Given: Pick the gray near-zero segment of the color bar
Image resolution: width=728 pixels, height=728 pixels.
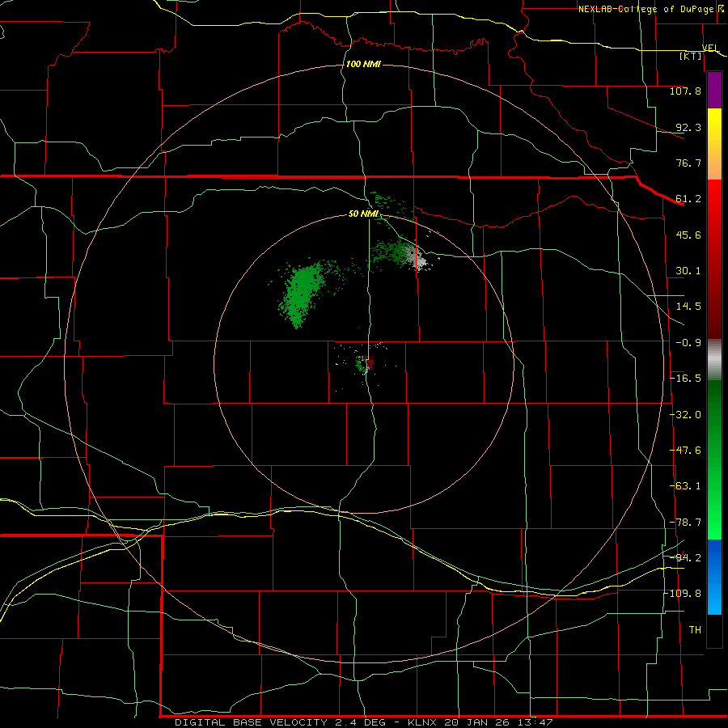Looking at the screenshot, I should [714, 359].
